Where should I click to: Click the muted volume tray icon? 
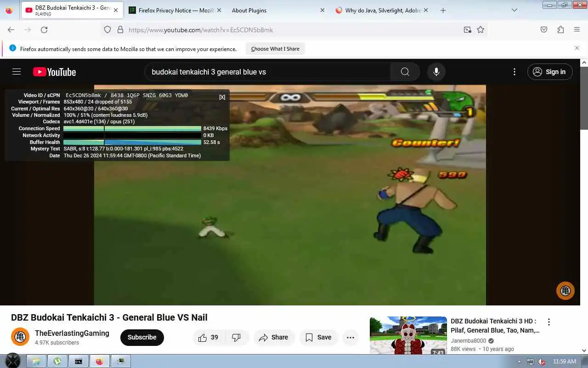tap(542, 362)
